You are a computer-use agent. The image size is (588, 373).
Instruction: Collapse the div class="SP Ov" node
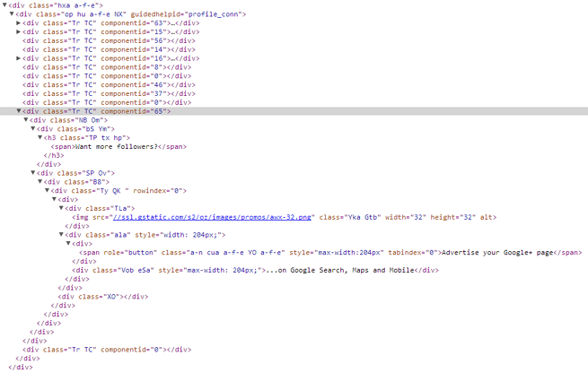tap(33, 173)
